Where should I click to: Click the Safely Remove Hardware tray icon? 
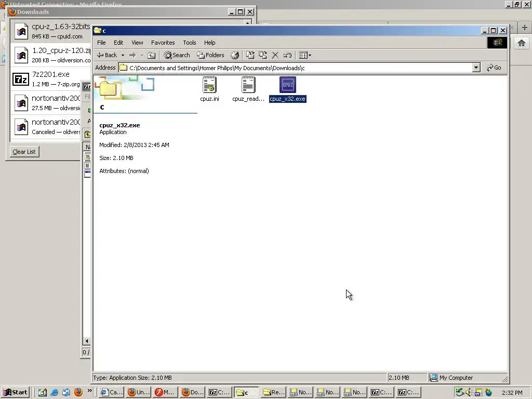[x=459, y=392]
